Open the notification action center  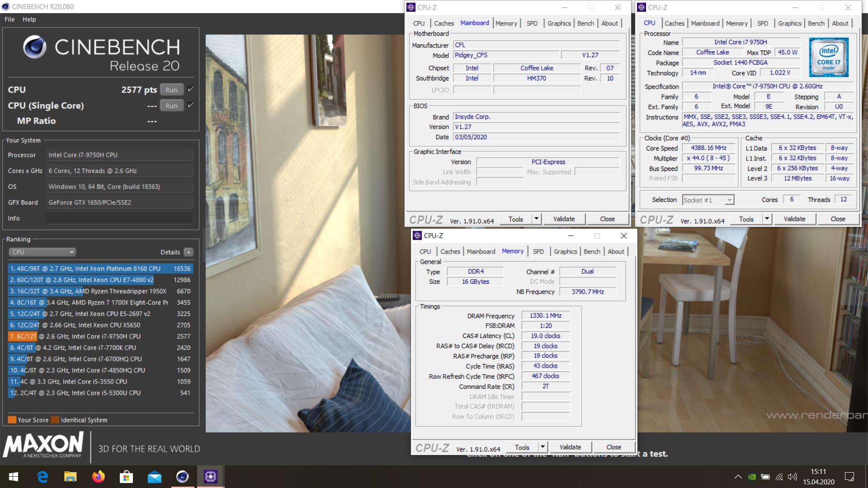click(x=849, y=477)
